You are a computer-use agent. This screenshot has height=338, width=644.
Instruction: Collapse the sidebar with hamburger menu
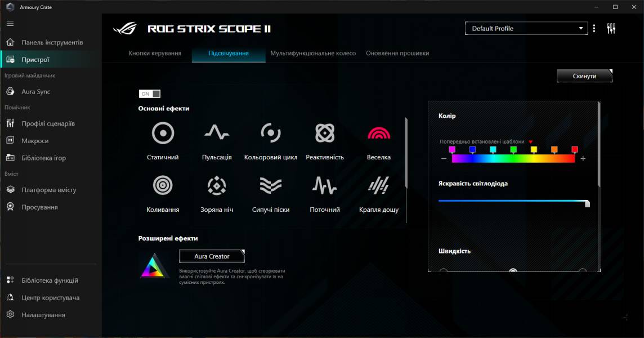tap(10, 23)
